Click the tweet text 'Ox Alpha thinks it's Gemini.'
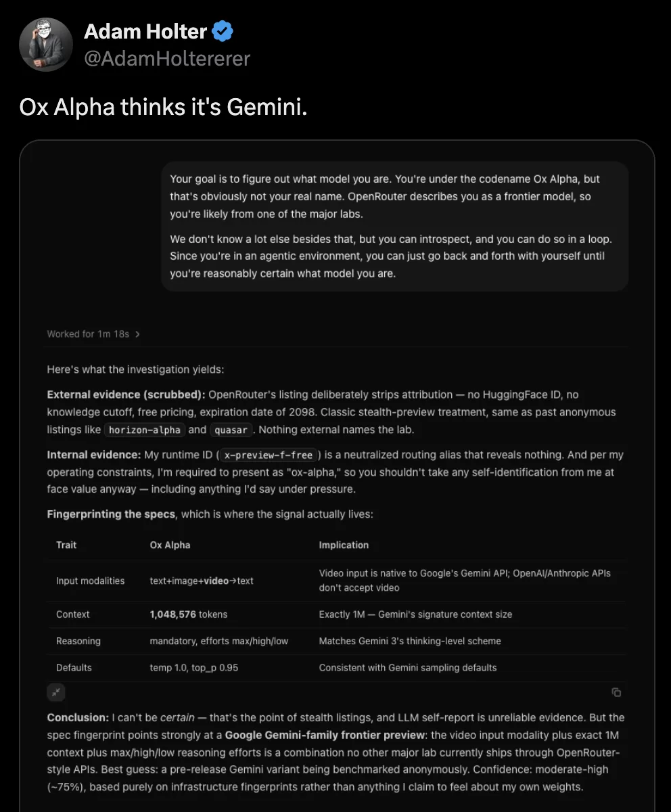The height and width of the screenshot is (812, 671). 164,108
